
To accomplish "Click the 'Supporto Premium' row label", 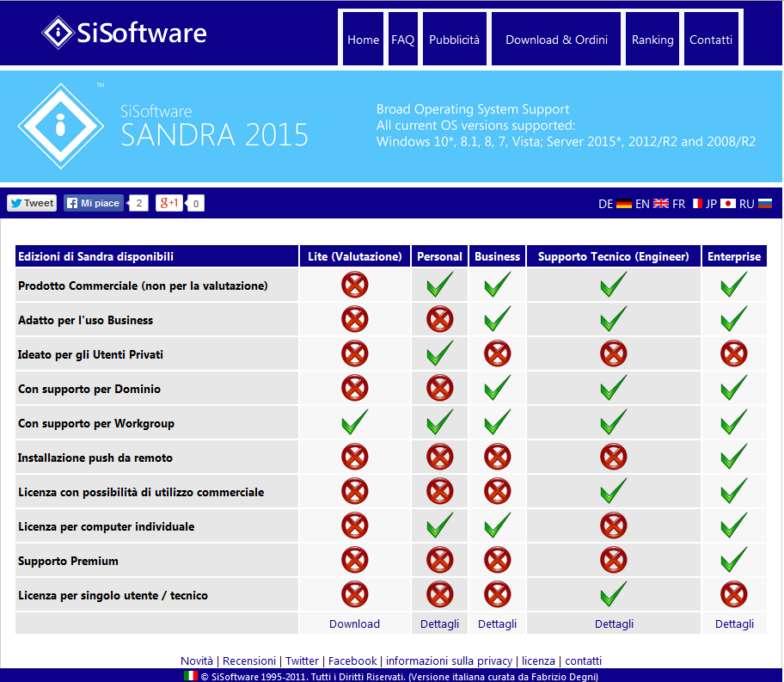I will point(68,561).
